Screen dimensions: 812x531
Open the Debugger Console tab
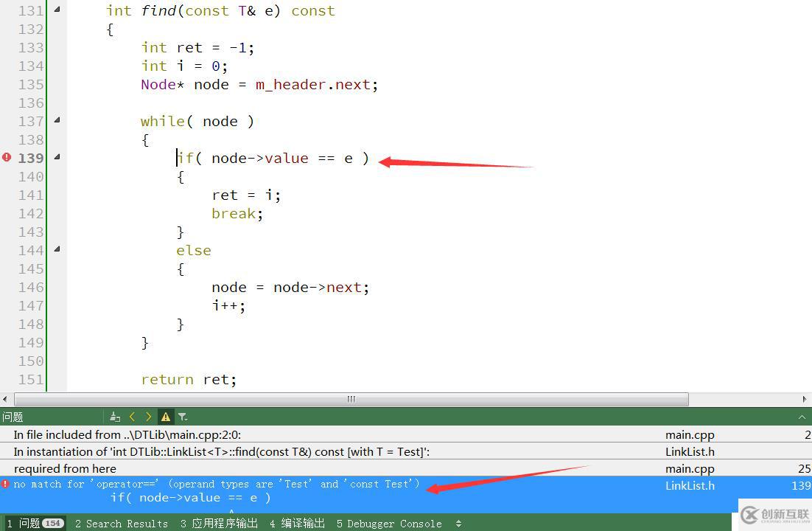[x=389, y=523]
